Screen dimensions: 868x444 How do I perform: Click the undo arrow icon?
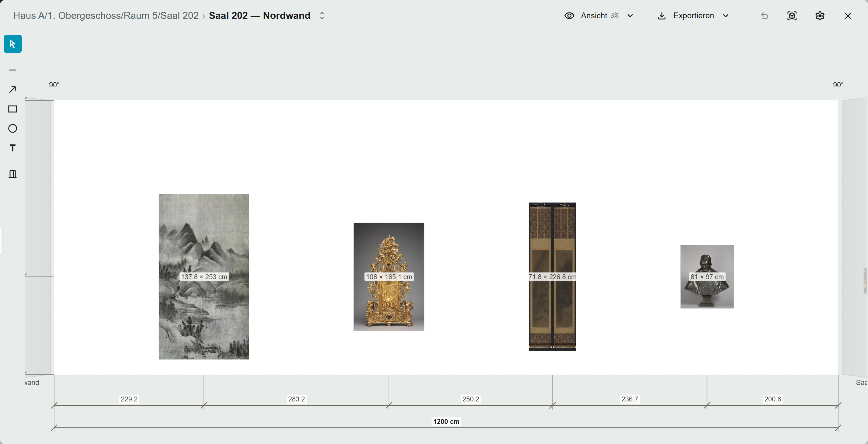click(x=765, y=16)
